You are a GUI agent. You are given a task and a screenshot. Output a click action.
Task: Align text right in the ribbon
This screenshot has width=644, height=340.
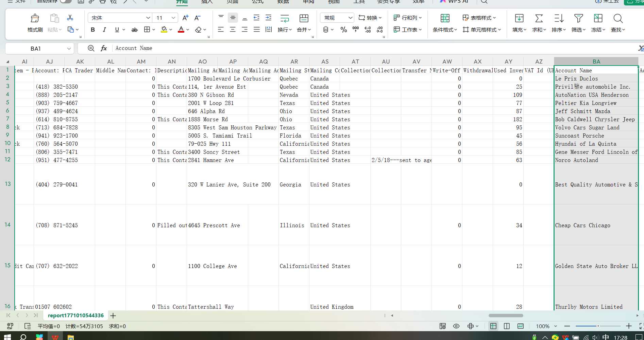tap(245, 30)
